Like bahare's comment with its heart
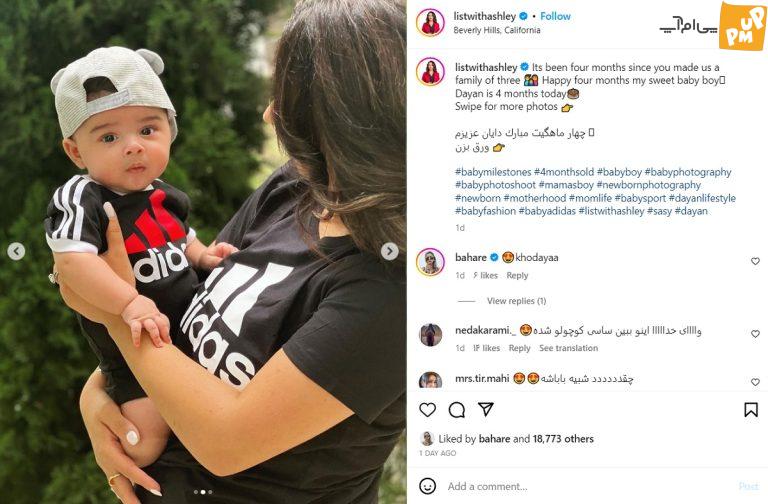The image size is (768, 504). coord(755,262)
